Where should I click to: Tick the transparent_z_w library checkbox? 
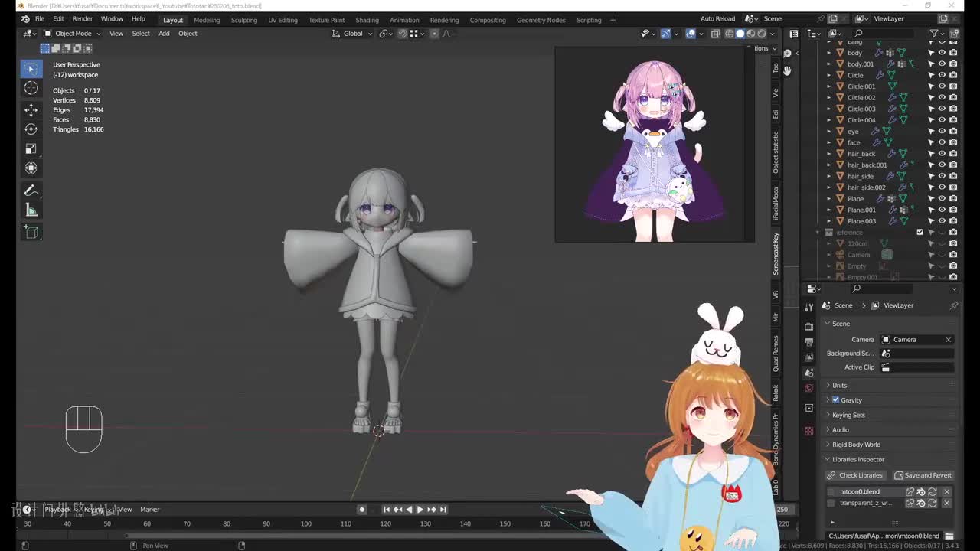(831, 504)
